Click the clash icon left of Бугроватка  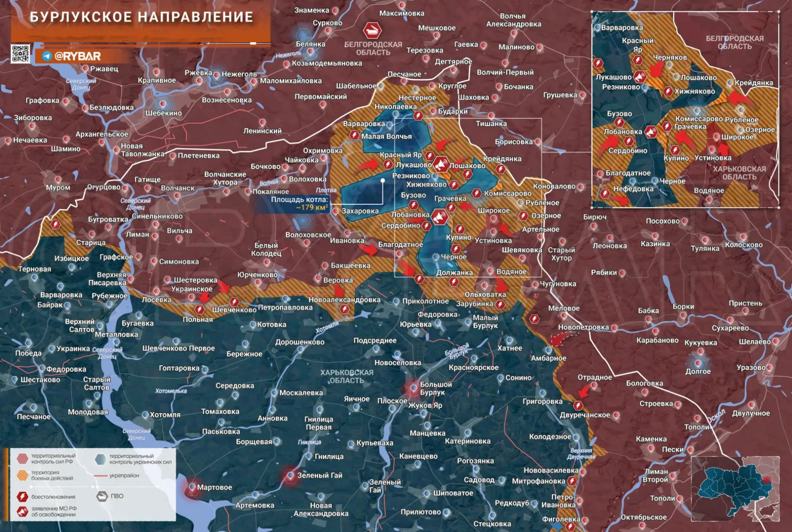pos(55,224)
